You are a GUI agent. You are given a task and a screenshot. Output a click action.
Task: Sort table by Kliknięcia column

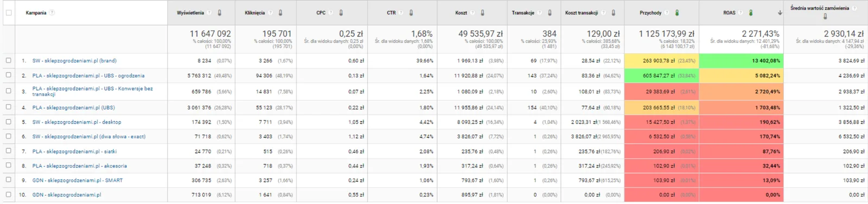(x=255, y=12)
